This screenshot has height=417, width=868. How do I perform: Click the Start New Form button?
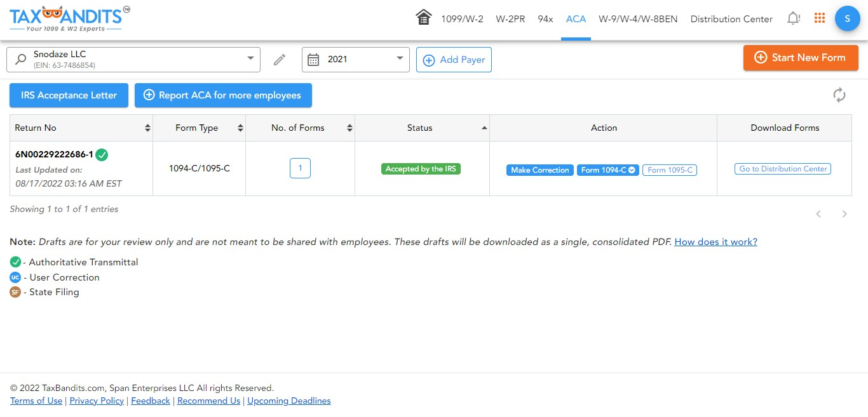pyautogui.click(x=801, y=57)
